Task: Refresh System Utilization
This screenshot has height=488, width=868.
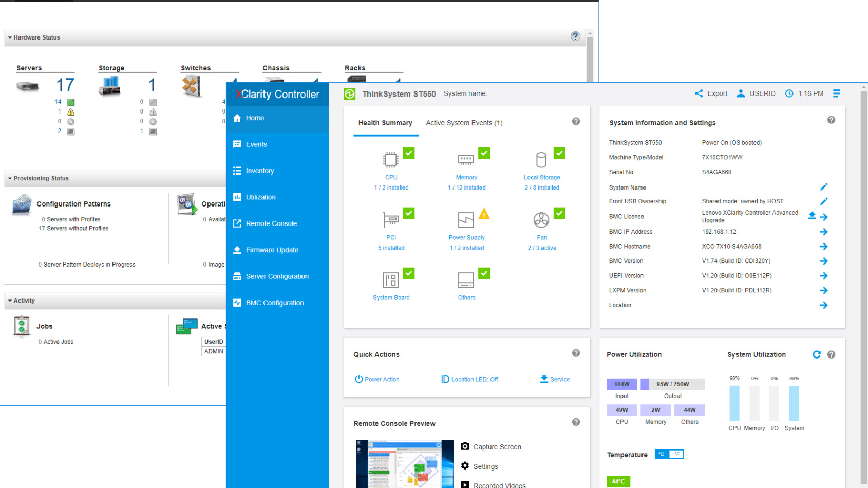Action: pyautogui.click(x=817, y=354)
